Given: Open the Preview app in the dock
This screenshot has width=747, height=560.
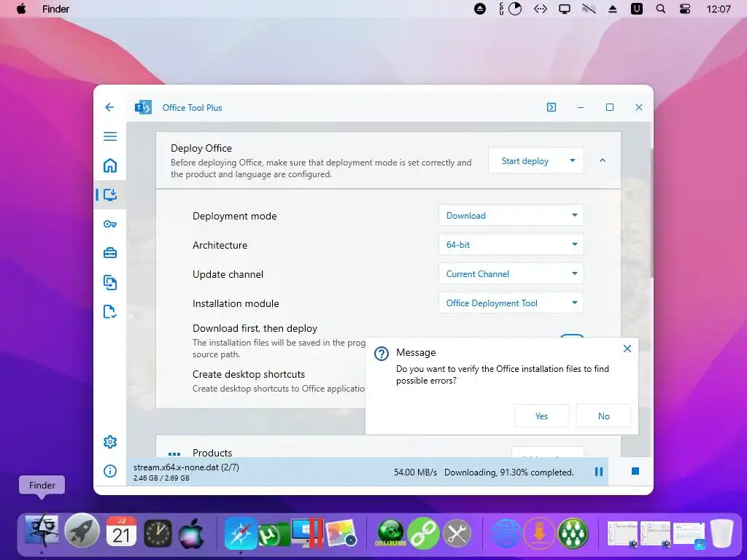Looking at the screenshot, I should click(x=341, y=532).
